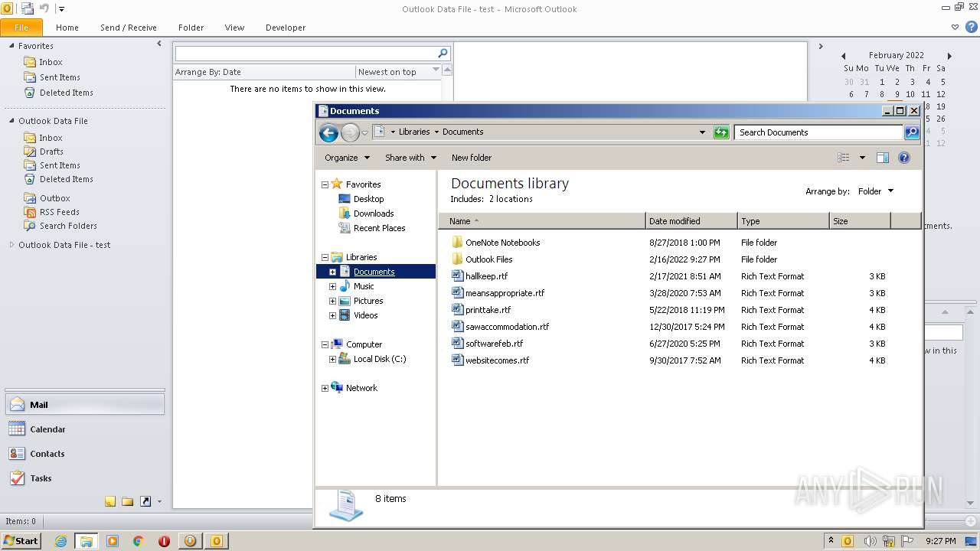Click the Opera icon in the taskbar
The image size is (980, 551).
164,541
